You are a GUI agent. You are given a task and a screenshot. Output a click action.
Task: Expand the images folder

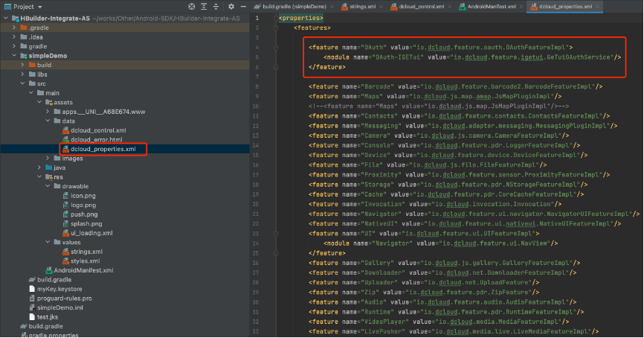point(48,159)
